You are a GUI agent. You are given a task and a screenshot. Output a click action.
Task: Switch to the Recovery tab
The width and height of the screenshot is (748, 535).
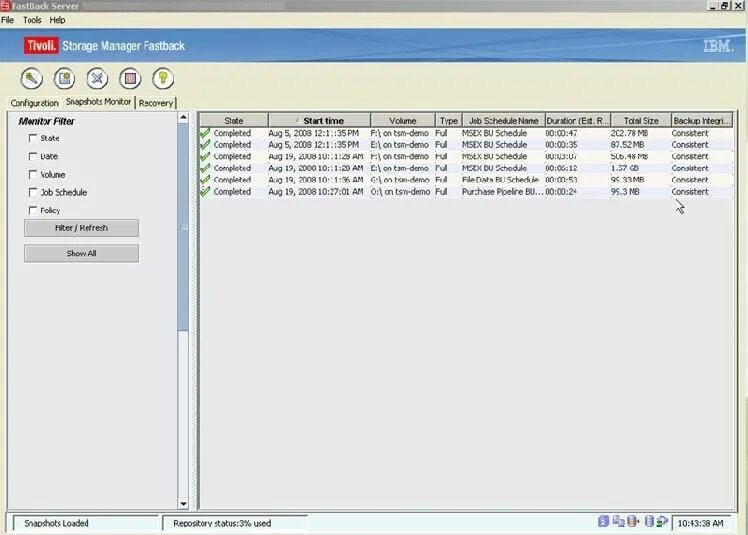click(156, 103)
